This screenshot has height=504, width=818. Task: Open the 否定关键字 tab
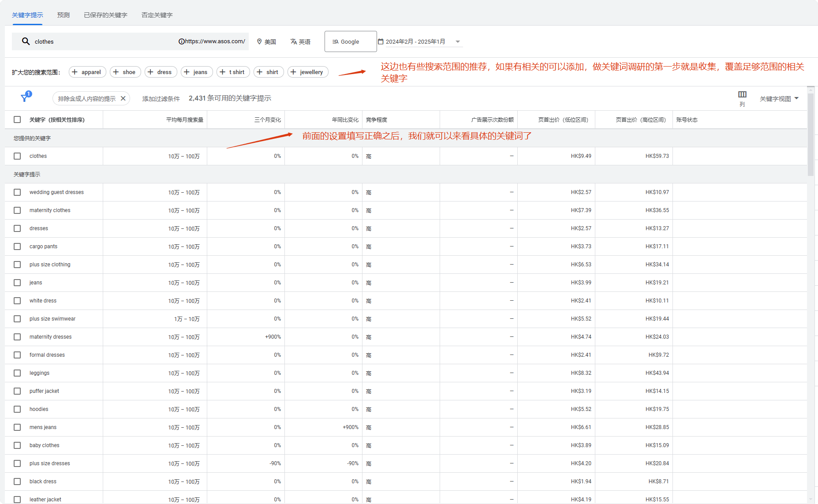[x=157, y=15]
